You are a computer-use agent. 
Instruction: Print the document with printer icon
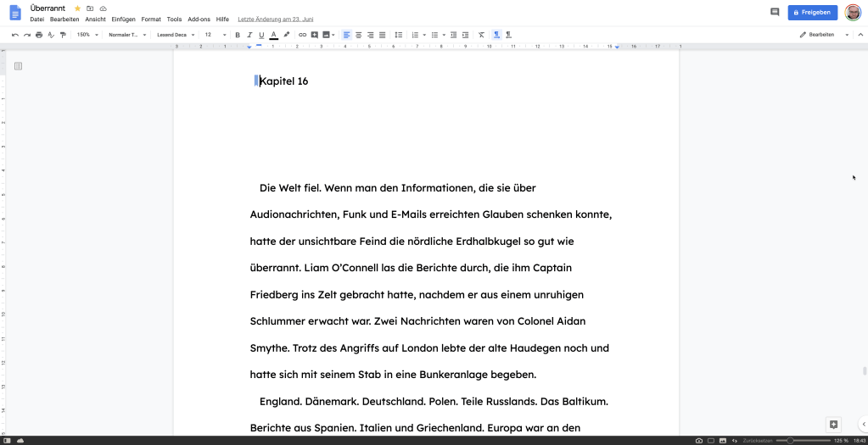pyautogui.click(x=39, y=35)
